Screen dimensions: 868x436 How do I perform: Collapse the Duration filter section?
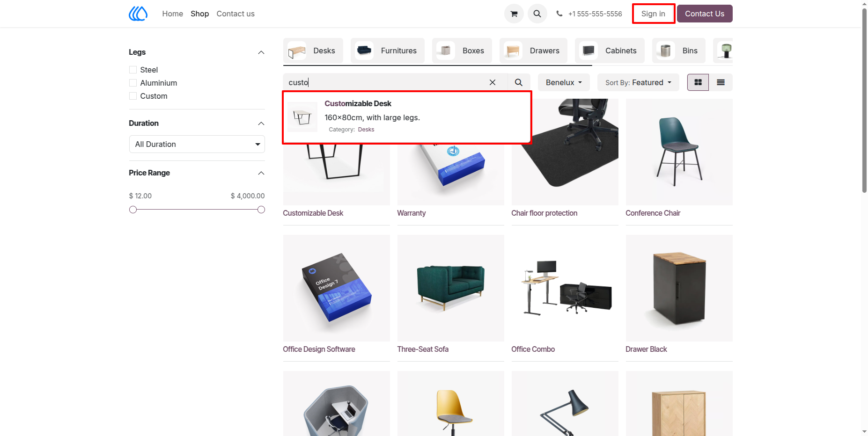coord(261,124)
